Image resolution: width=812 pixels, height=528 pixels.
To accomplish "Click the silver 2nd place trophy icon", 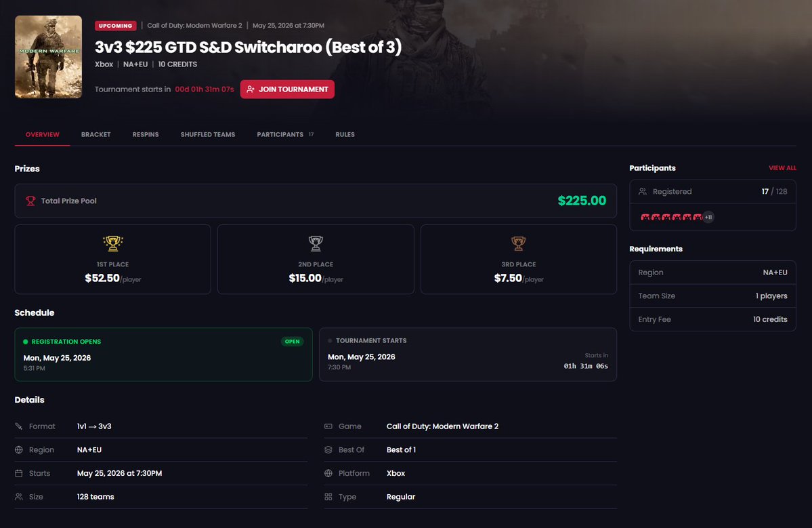I will [x=316, y=243].
